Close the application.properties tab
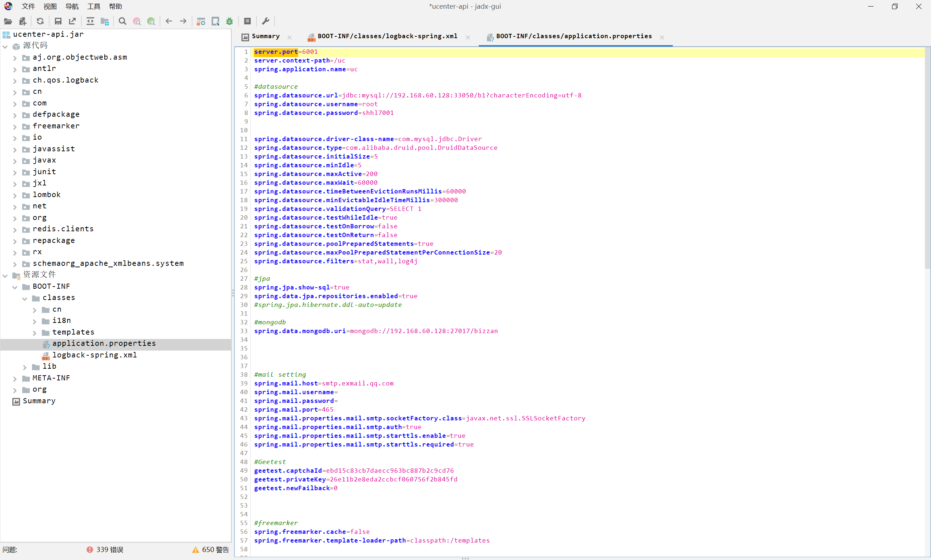 point(662,37)
